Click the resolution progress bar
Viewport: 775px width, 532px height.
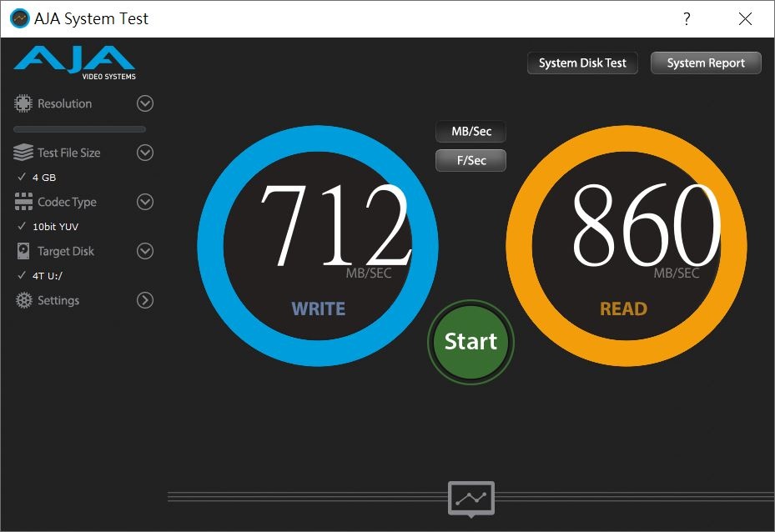click(x=79, y=129)
